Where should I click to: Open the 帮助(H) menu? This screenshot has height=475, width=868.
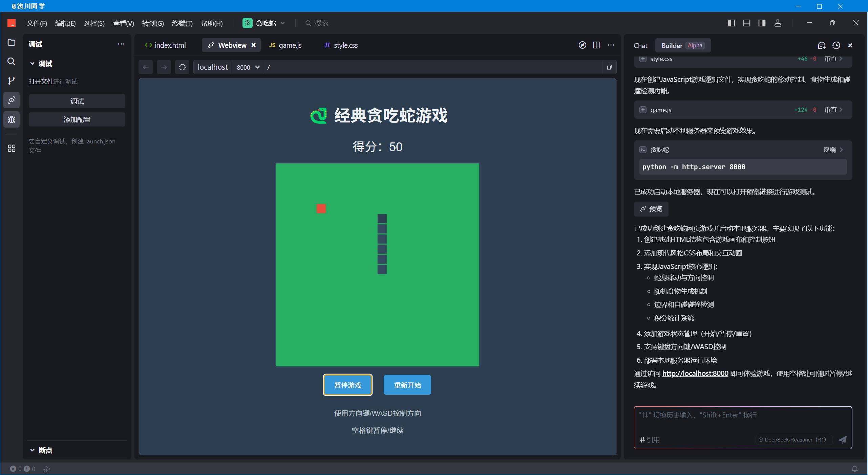212,23
